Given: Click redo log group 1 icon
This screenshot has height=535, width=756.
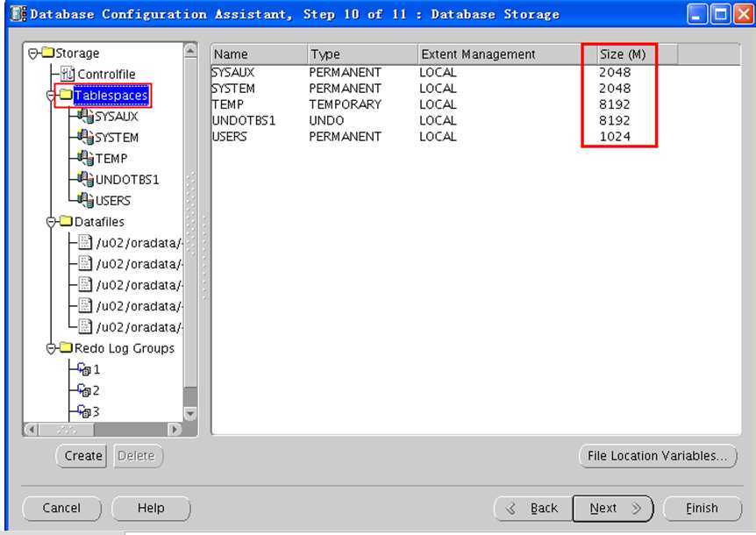Looking at the screenshot, I should pos(84,369).
